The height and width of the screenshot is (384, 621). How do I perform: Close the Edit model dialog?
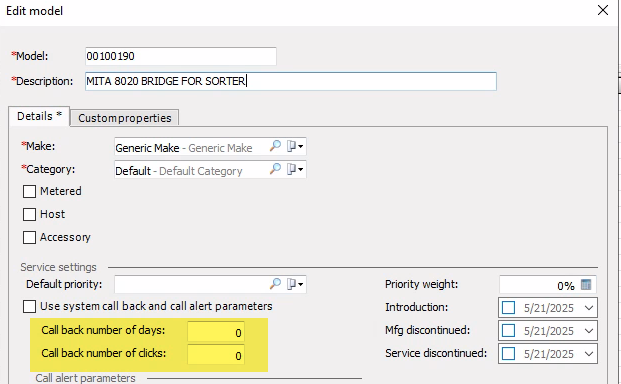tap(603, 10)
